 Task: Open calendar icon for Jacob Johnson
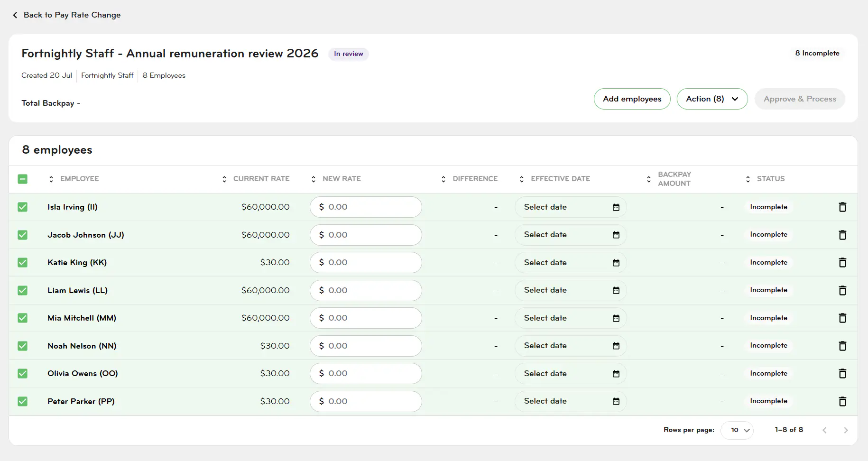(x=616, y=235)
